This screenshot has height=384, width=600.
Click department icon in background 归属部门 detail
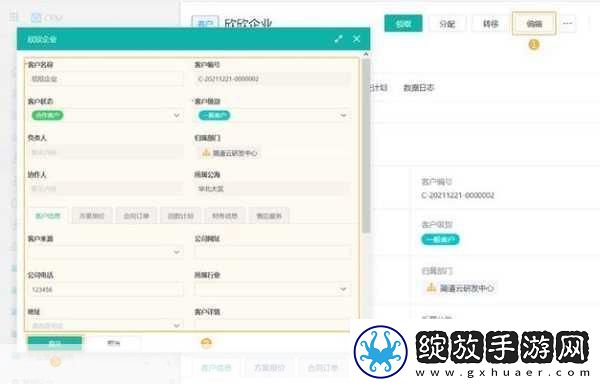tap(431, 287)
